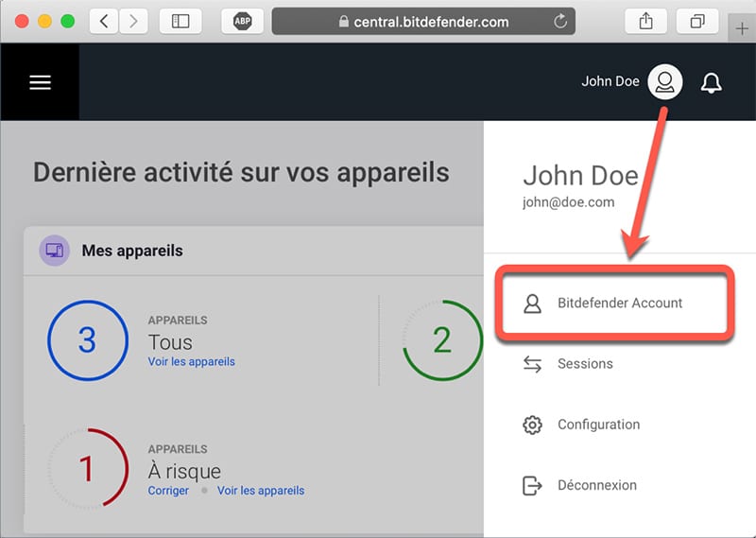
Task: Click the Déconnexion logout icon
Action: 532,485
